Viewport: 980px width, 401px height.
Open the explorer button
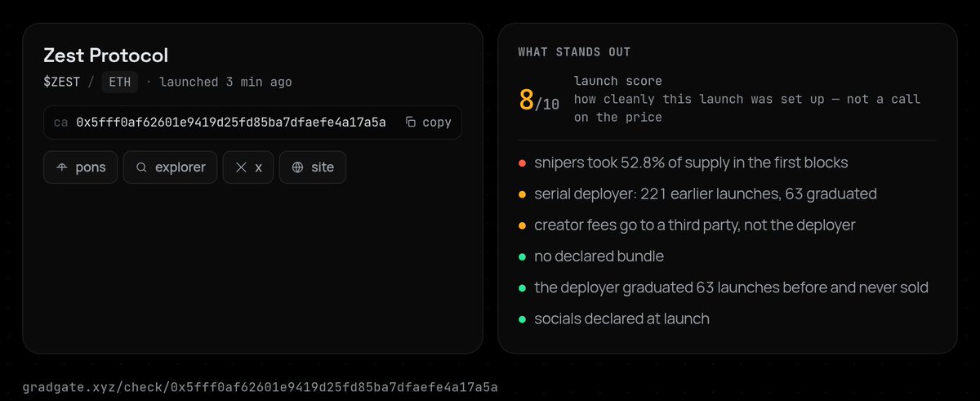coord(171,167)
